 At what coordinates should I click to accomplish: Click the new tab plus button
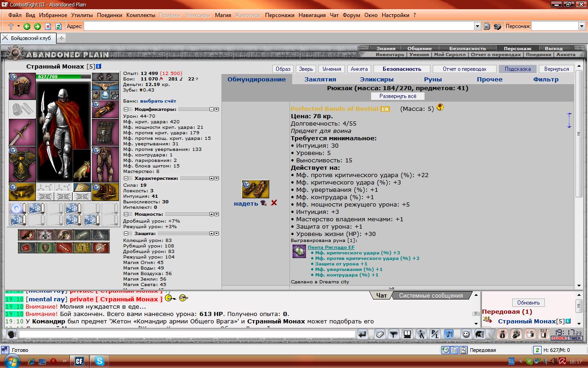[62, 38]
